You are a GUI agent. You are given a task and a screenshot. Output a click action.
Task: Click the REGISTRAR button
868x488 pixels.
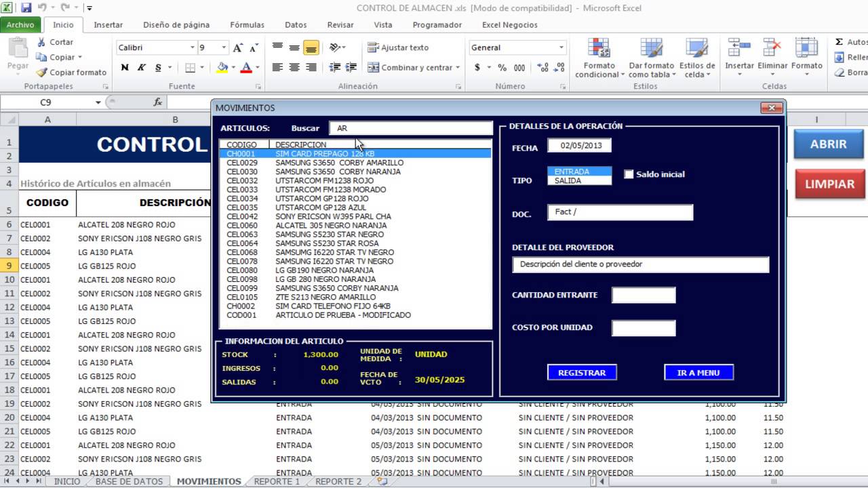click(582, 372)
